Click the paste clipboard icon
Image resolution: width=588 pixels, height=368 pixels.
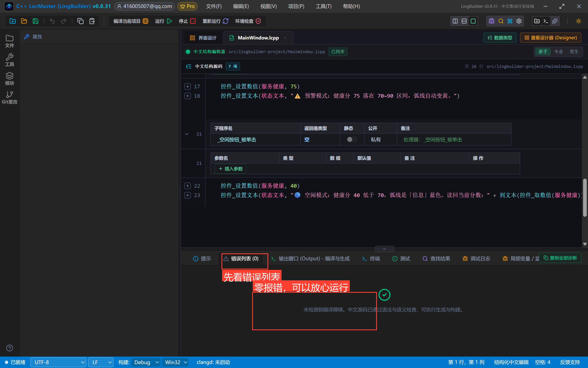[92, 21]
